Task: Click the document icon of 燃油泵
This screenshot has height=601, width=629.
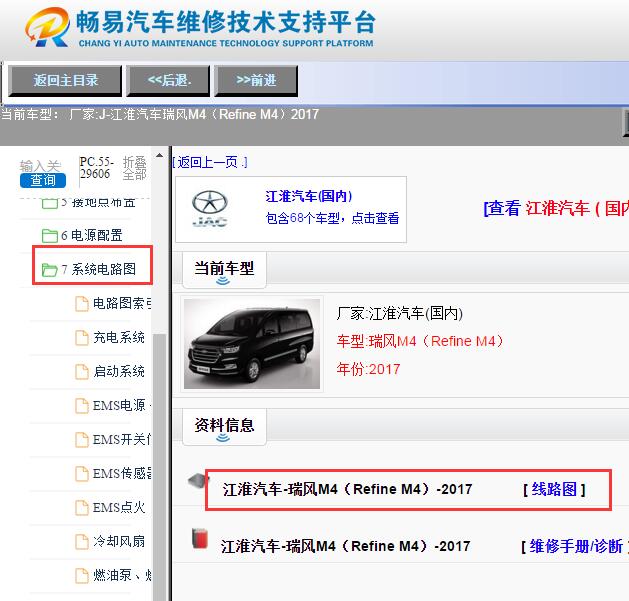Action: 82,576
